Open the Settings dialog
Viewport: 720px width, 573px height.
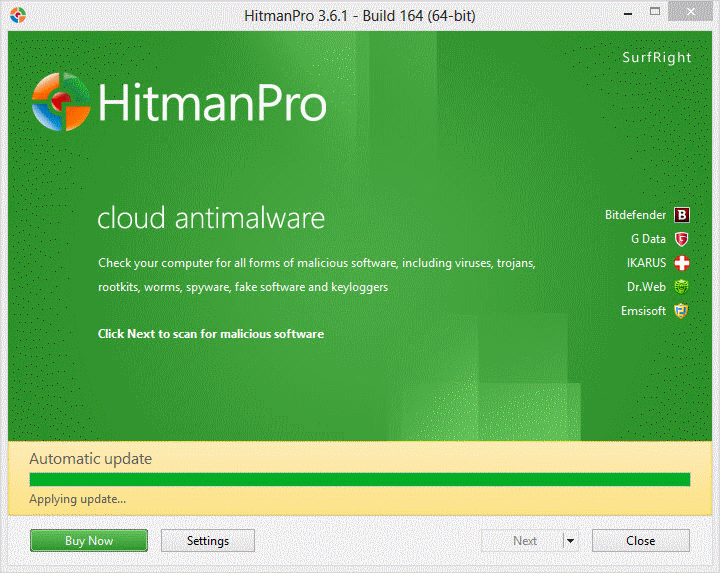208,541
